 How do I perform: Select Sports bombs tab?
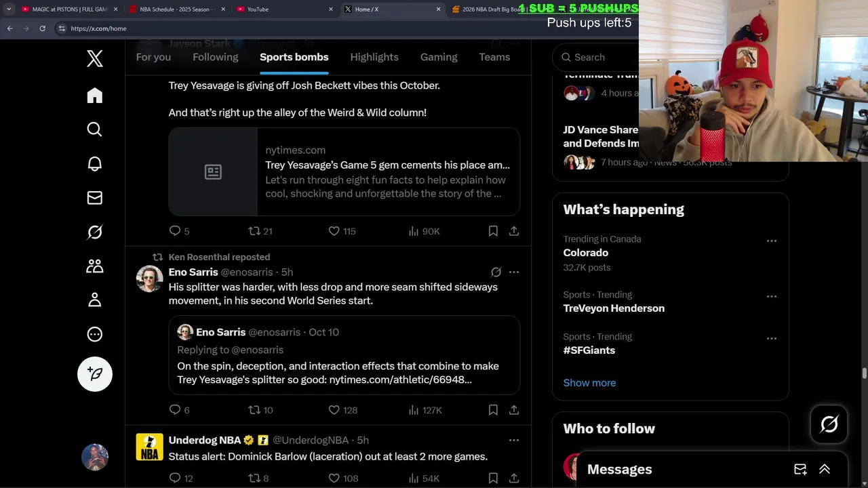pos(294,57)
